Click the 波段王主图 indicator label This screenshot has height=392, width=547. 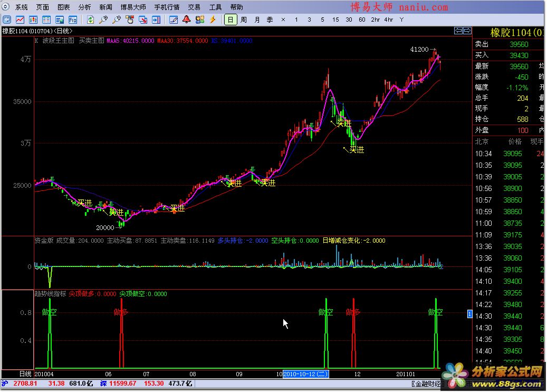[x=58, y=41]
